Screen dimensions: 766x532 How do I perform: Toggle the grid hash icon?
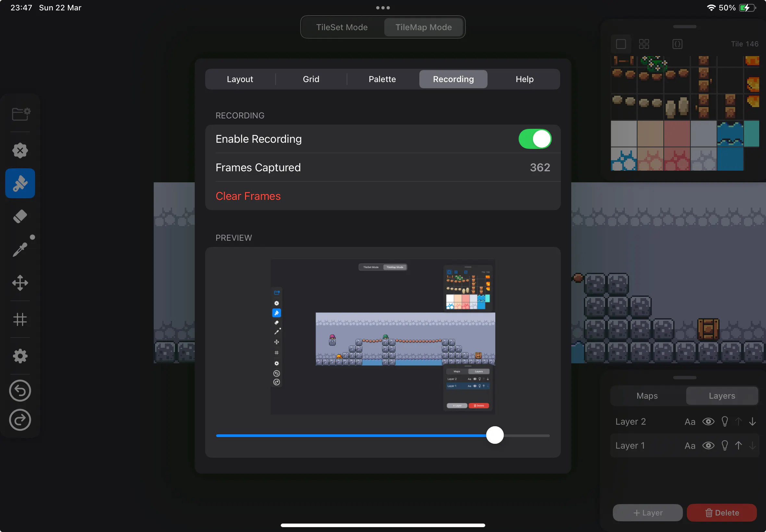pyautogui.click(x=20, y=319)
